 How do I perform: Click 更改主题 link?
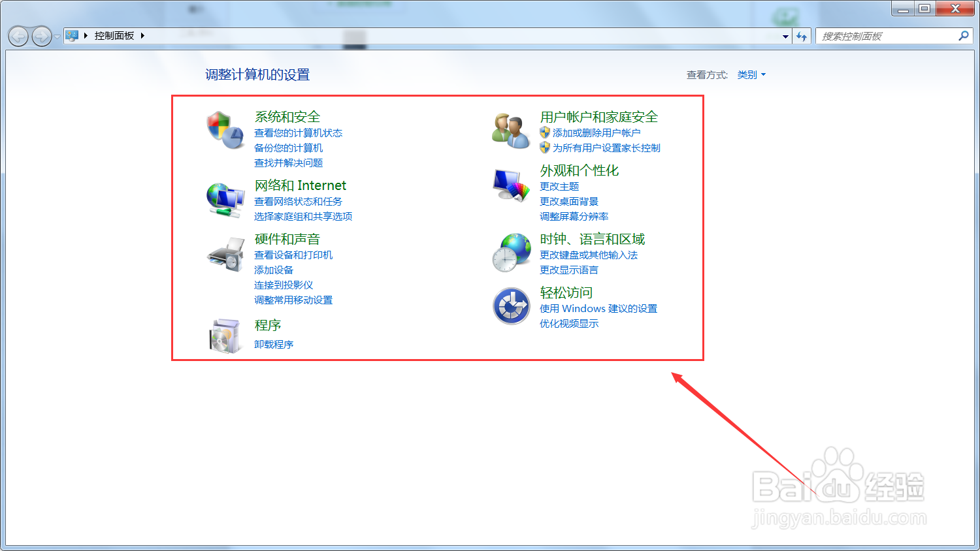(x=559, y=187)
